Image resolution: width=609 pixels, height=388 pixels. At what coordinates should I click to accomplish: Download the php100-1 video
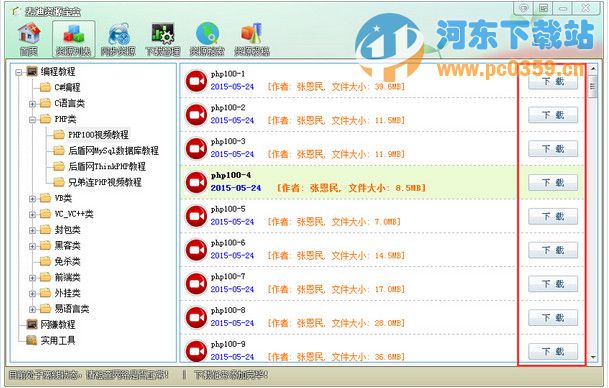[x=553, y=82]
